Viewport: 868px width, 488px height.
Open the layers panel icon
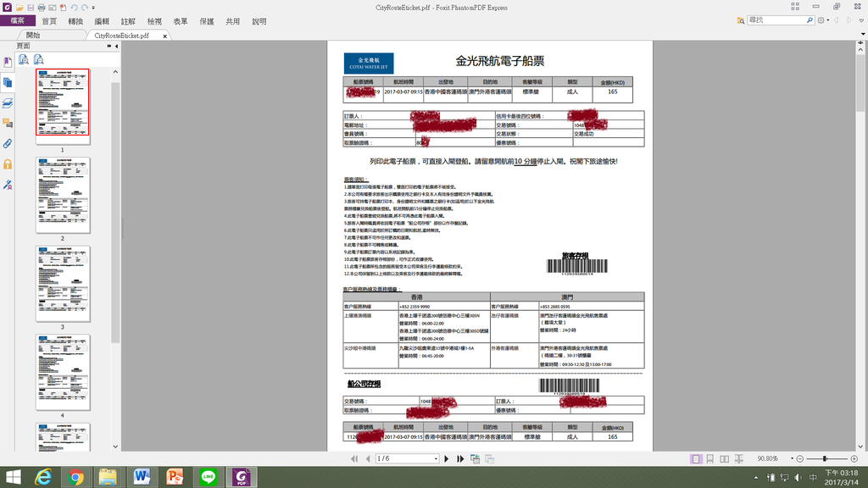[x=7, y=103]
